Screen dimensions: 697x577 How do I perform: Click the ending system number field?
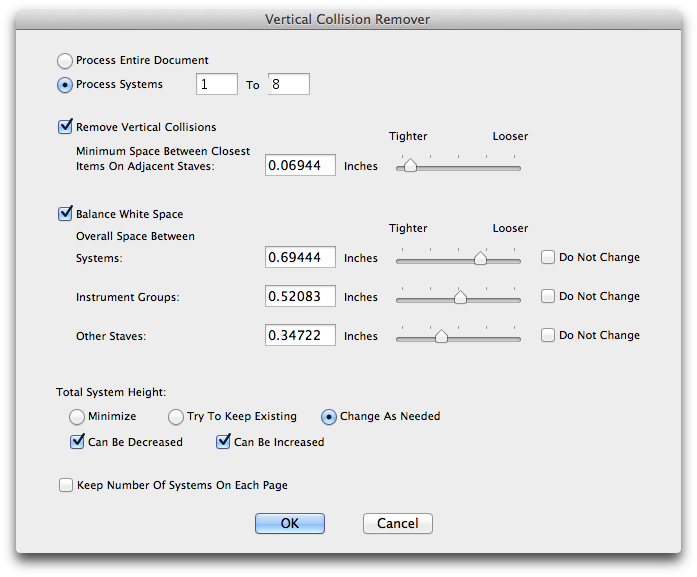[x=289, y=84]
